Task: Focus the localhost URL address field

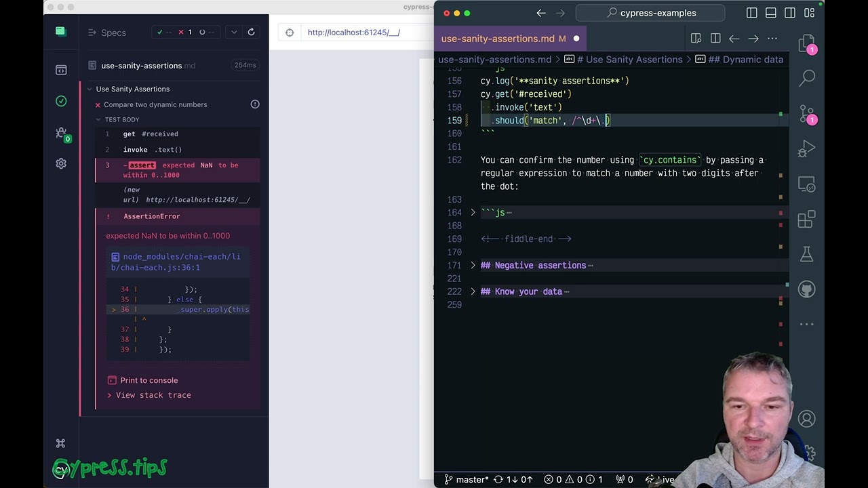Action: [353, 33]
